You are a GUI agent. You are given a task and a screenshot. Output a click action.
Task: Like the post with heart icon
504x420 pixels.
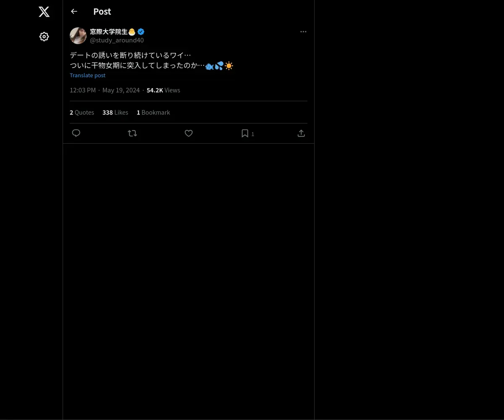click(x=189, y=133)
